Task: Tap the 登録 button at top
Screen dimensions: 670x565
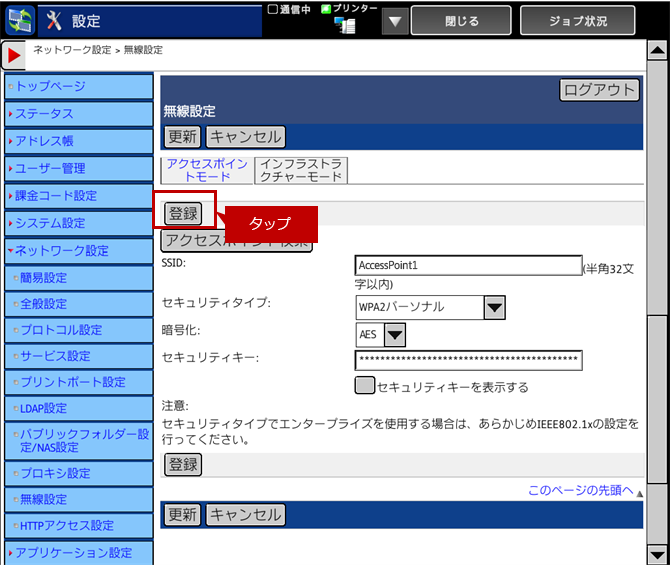Action: point(183,213)
